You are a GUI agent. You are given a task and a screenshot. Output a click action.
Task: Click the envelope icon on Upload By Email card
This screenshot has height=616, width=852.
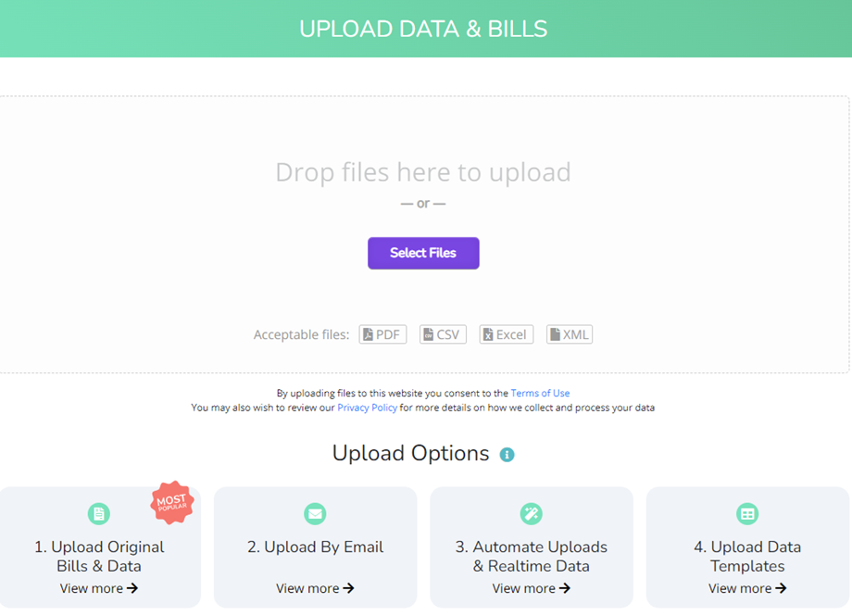pos(315,513)
